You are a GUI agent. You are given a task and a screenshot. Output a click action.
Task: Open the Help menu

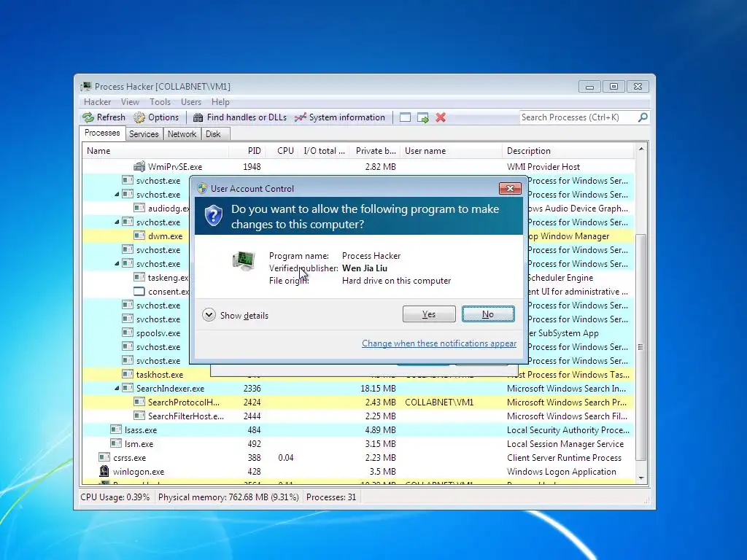(220, 102)
